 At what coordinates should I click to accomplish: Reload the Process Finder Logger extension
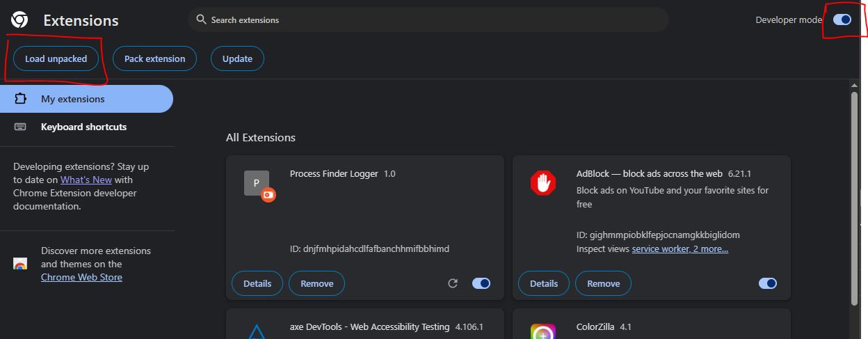[453, 283]
